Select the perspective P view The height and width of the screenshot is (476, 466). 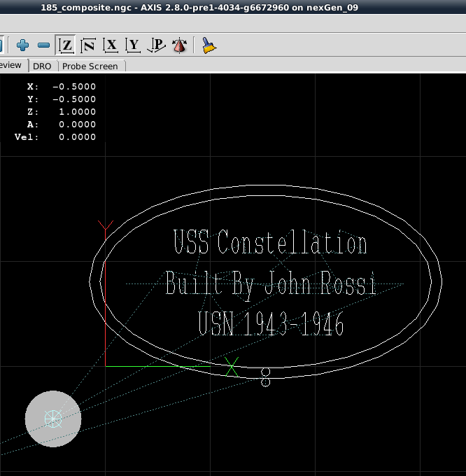coord(156,45)
